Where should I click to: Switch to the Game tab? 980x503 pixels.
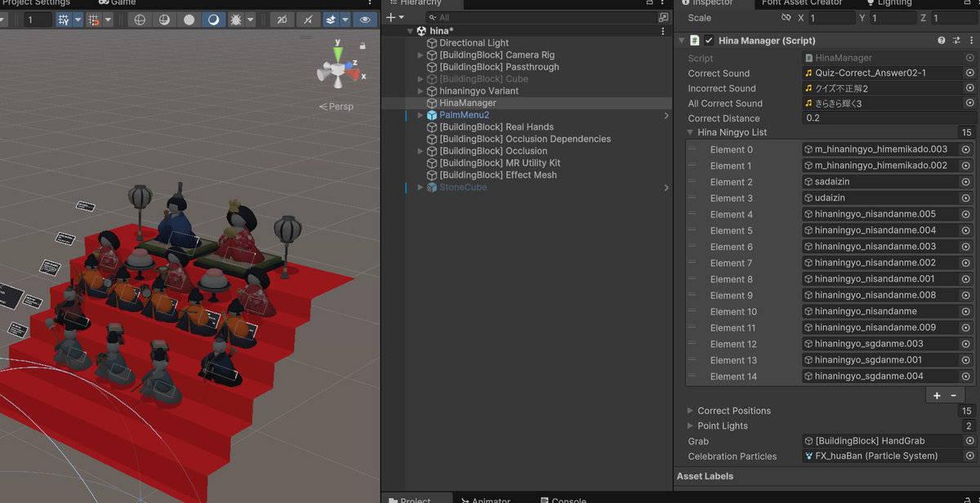click(x=117, y=3)
